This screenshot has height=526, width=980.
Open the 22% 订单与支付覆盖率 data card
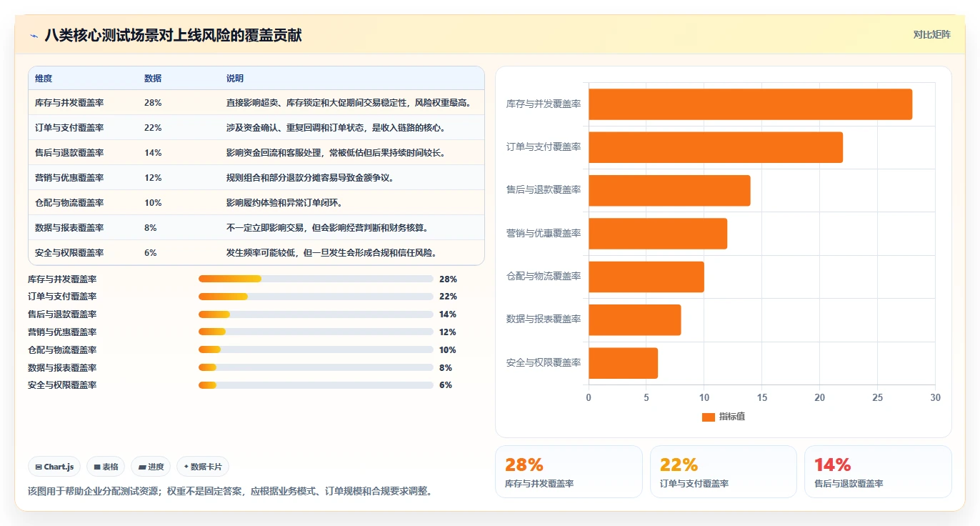tap(724, 472)
